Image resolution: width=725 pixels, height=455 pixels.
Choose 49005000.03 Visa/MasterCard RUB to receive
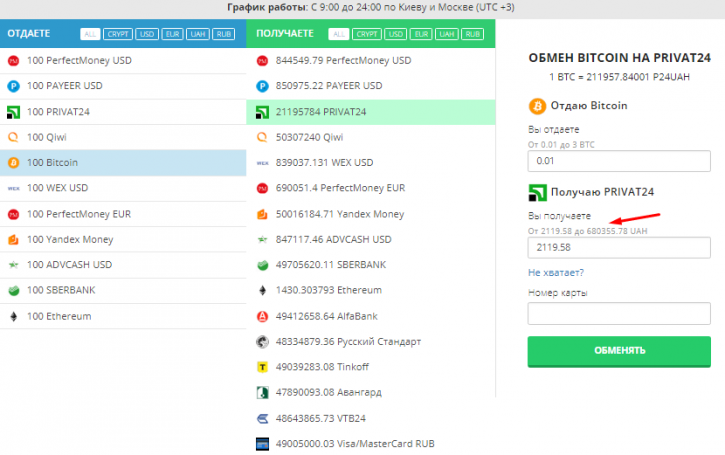click(371, 444)
